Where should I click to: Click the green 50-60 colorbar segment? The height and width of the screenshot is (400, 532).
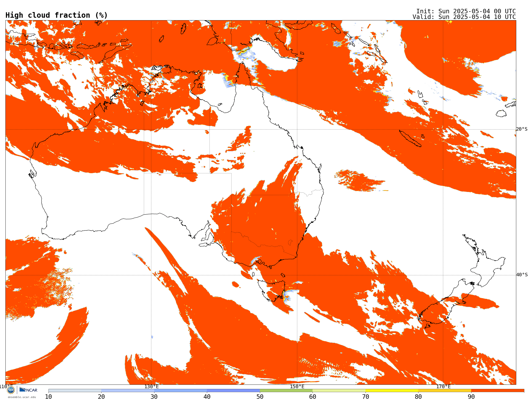click(x=286, y=391)
